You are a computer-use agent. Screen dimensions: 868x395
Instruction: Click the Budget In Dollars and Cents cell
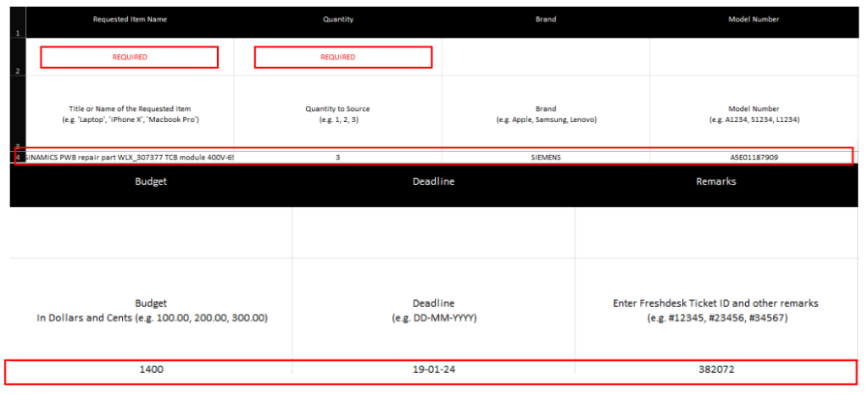click(151, 310)
